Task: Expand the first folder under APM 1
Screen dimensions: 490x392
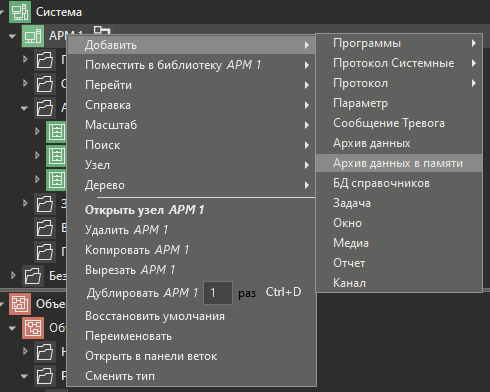Action: pyautogui.click(x=25, y=59)
